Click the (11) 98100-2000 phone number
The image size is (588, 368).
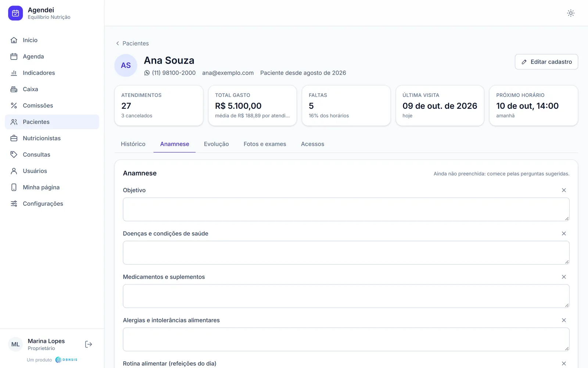tap(174, 73)
